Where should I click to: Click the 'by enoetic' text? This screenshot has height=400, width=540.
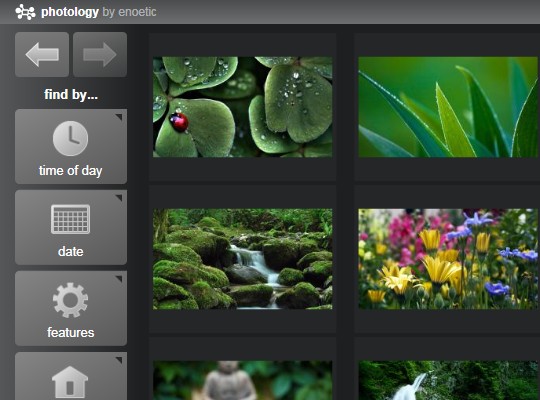[129, 12]
